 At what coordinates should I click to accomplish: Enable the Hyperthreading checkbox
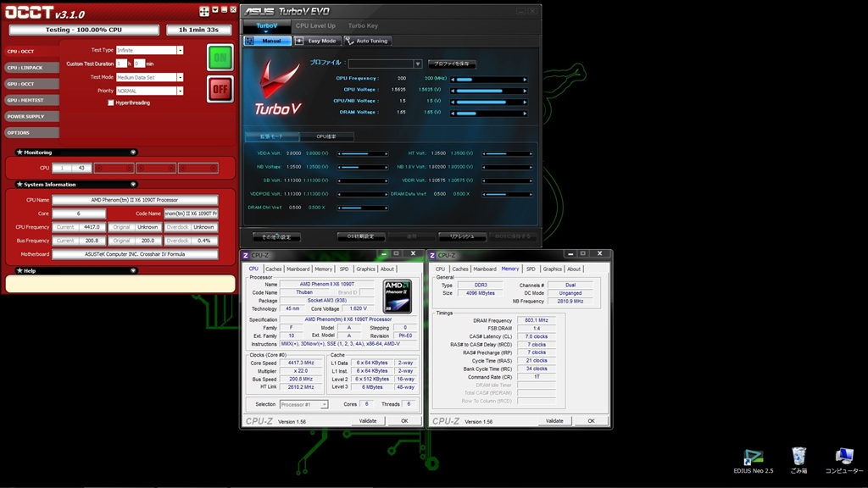tap(111, 103)
